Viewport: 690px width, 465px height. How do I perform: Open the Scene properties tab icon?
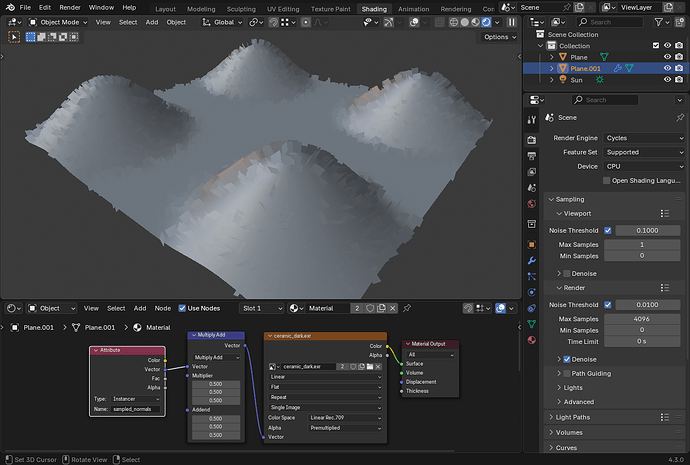point(532,187)
